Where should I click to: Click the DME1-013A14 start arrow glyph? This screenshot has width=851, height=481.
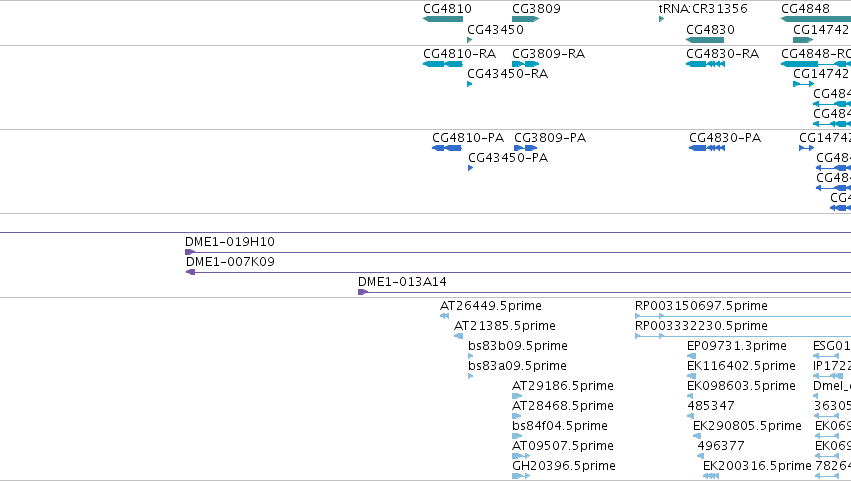[363, 293]
